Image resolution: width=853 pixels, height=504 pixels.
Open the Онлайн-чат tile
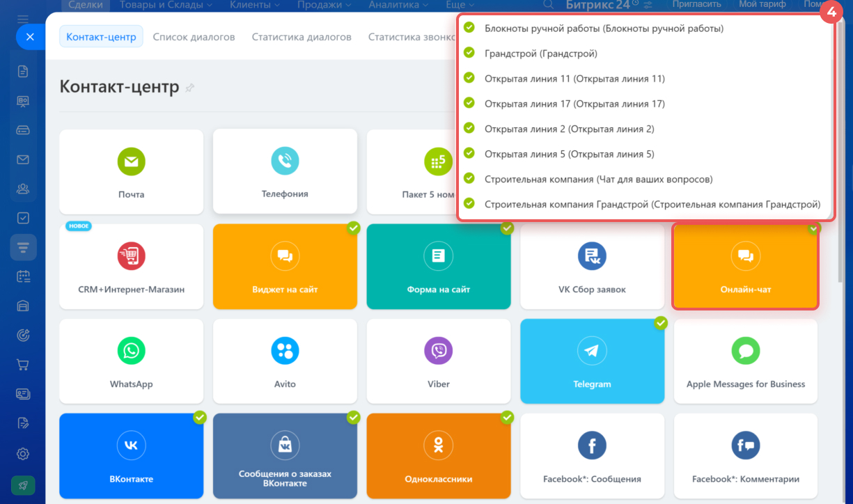(745, 267)
